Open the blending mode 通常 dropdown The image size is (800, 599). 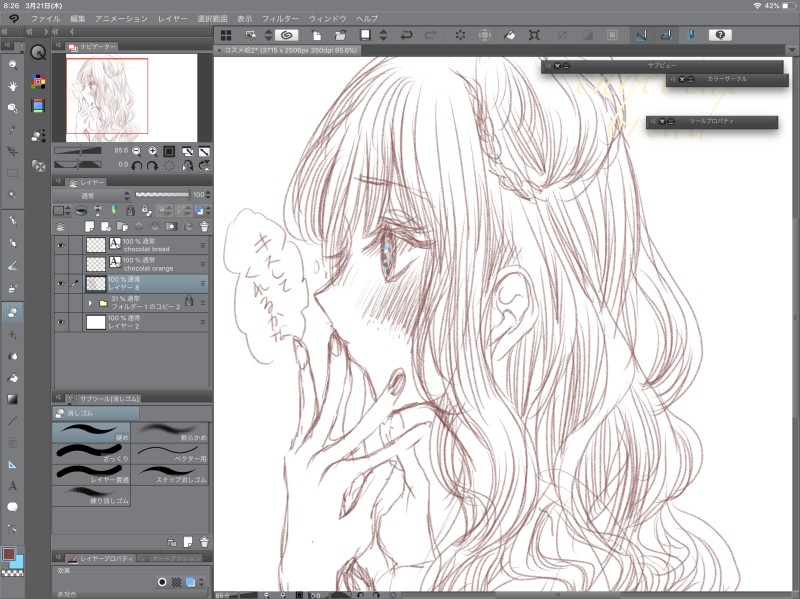pyautogui.click(x=92, y=195)
